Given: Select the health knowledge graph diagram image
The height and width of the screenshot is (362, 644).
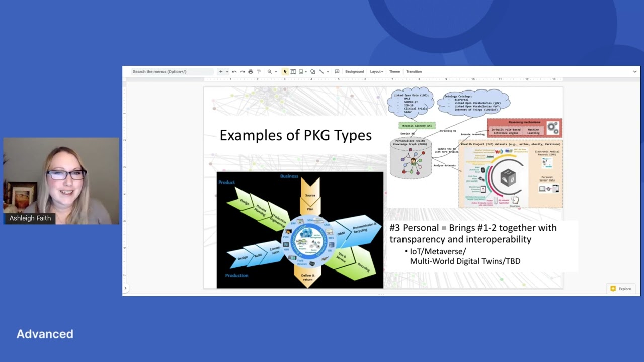Looking at the screenshot, I should click(x=474, y=149).
